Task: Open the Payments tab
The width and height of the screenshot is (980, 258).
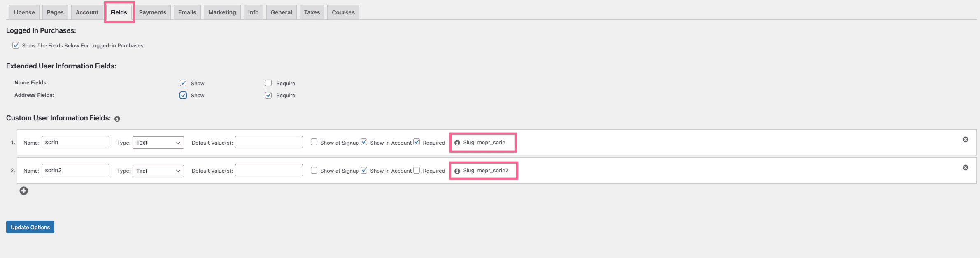Action: point(153,12)
